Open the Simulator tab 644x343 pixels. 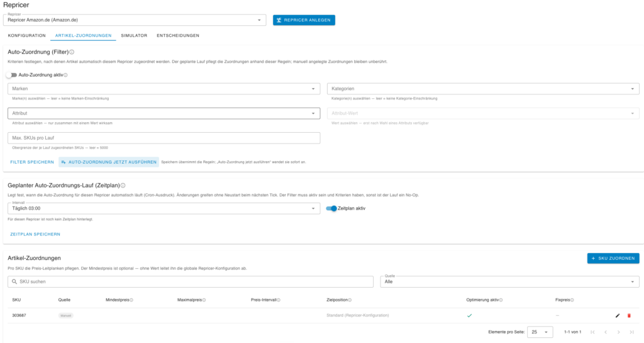point(134,36)
